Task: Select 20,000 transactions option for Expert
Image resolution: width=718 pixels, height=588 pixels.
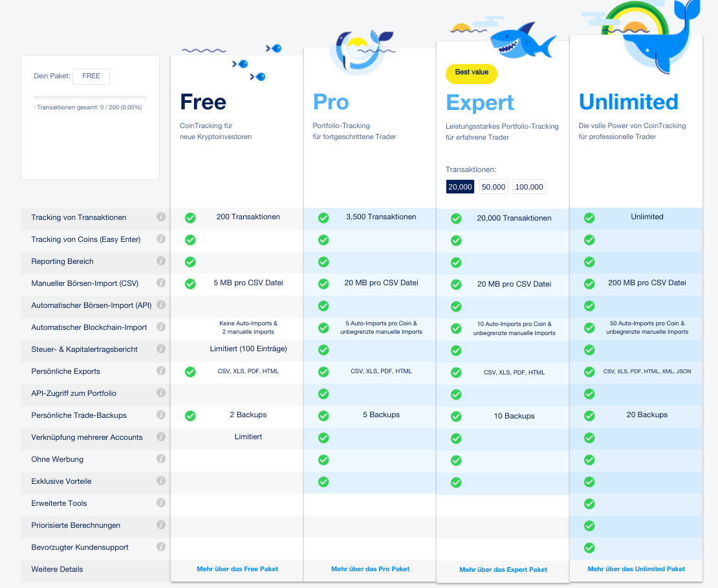Action: pyautogui.click(x=460, y=187)
